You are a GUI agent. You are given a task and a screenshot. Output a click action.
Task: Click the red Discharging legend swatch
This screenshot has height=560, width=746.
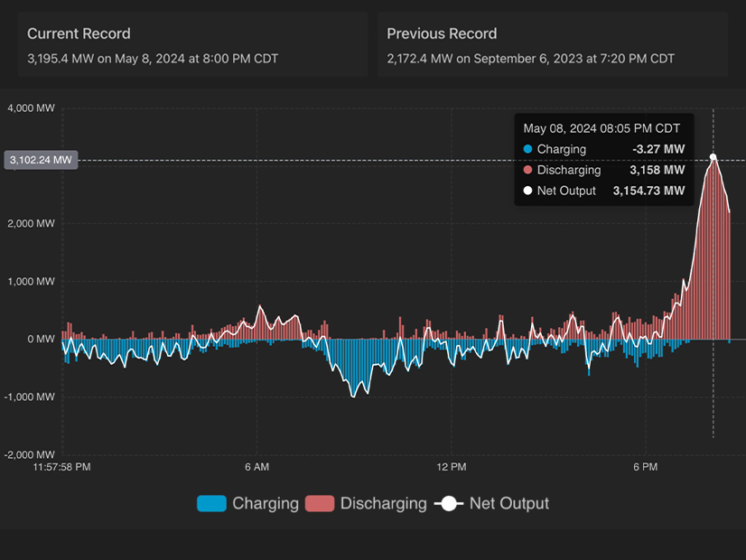click(320, 504)
